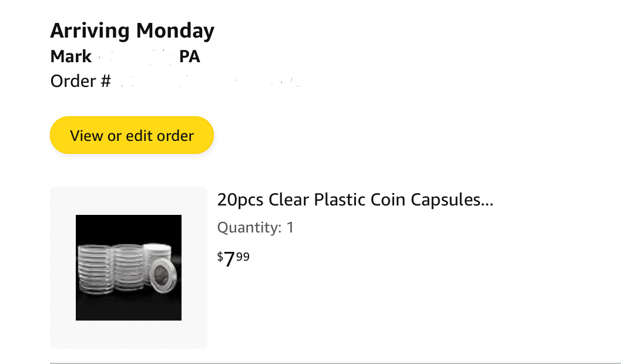Click the left capsule stack in product photo
Screen dimensions: 621x364
point(94,267)
